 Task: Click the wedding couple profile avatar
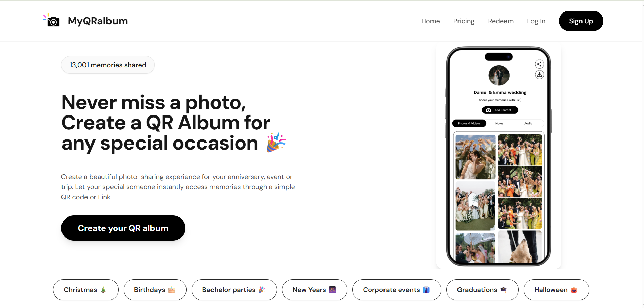pos(499,75)
